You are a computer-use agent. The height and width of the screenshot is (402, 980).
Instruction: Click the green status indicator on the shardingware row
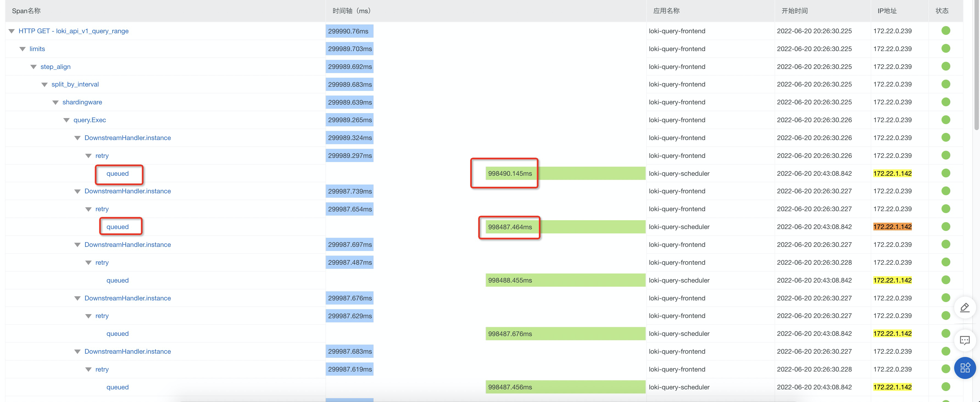[946, 102]
